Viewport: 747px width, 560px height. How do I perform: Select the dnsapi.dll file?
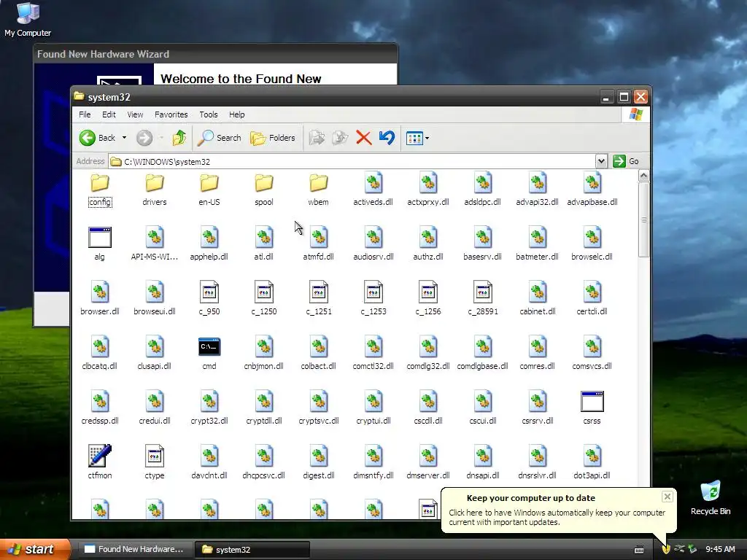point(483,462)
